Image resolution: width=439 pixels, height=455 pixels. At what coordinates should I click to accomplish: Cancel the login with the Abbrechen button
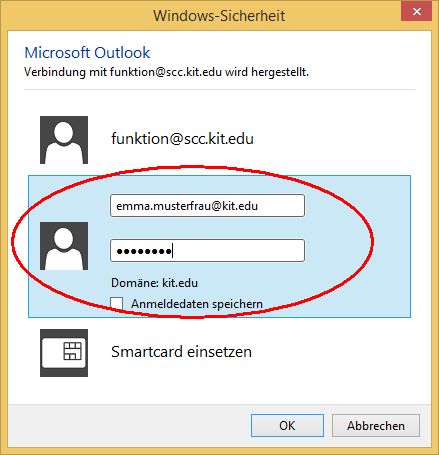(376, 426)
